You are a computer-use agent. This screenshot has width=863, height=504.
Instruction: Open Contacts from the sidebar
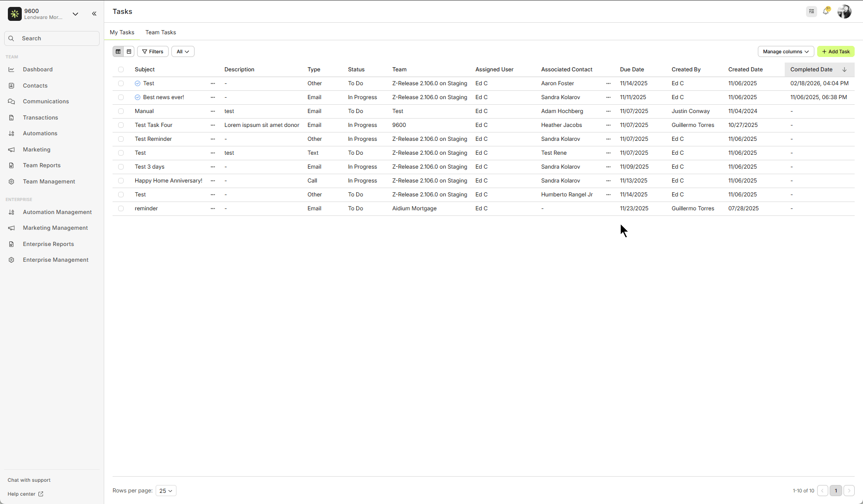pyautogui.click(x=11, y=85)
